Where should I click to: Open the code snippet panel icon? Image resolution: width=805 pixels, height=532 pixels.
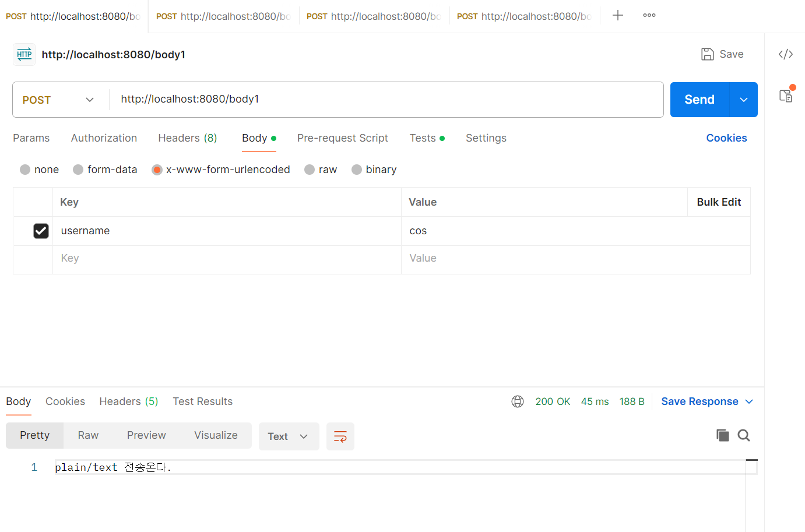coord(786,54)
